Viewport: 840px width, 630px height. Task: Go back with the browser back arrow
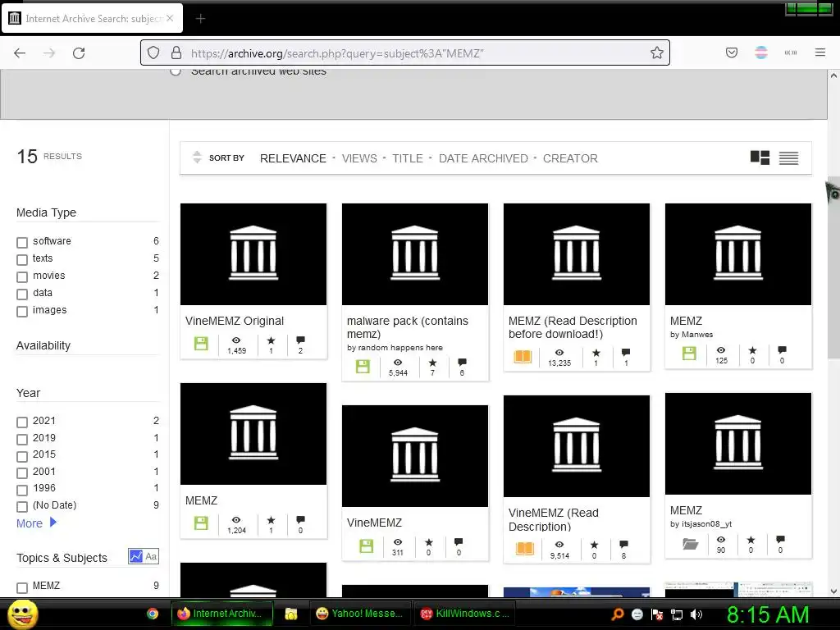point(20,53)
